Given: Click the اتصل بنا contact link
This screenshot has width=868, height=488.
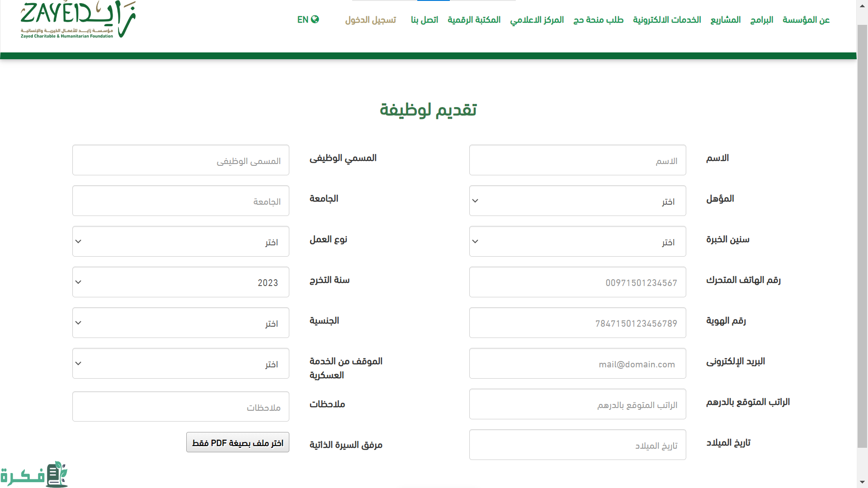Looking at the screenshot, I should coord(424,20).
